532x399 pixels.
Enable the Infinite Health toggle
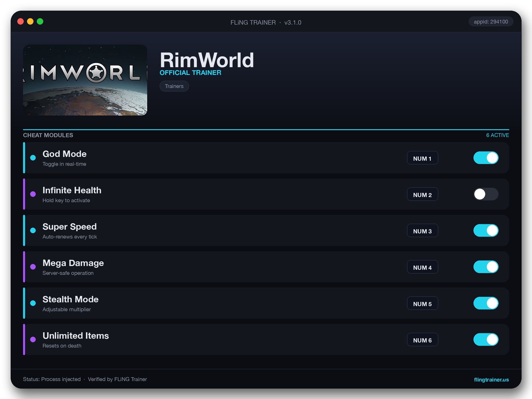pos(486,194)
